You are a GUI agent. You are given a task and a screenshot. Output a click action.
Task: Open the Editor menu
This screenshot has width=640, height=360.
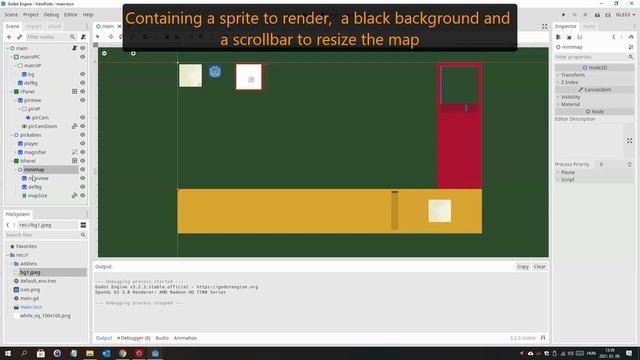71,15
